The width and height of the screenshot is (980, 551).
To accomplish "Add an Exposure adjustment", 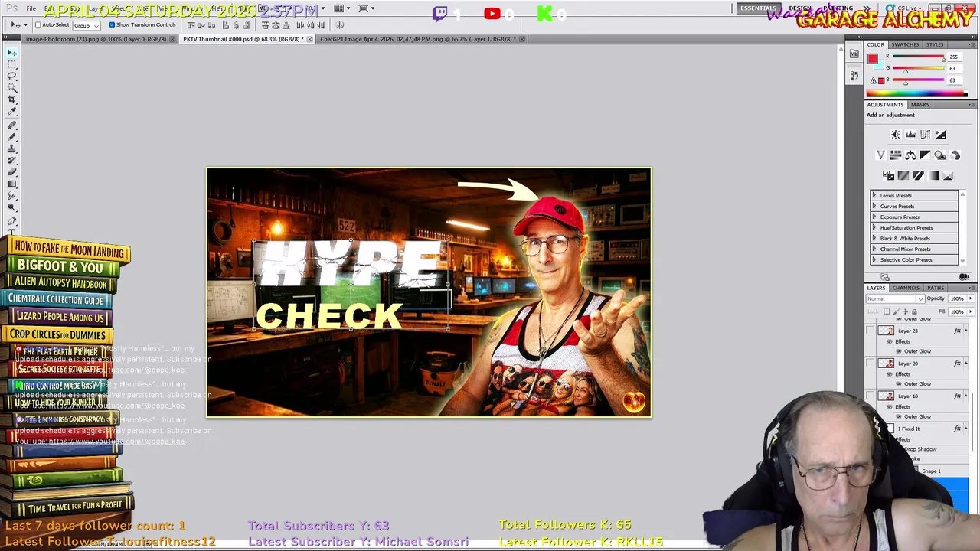I will 940,135.
